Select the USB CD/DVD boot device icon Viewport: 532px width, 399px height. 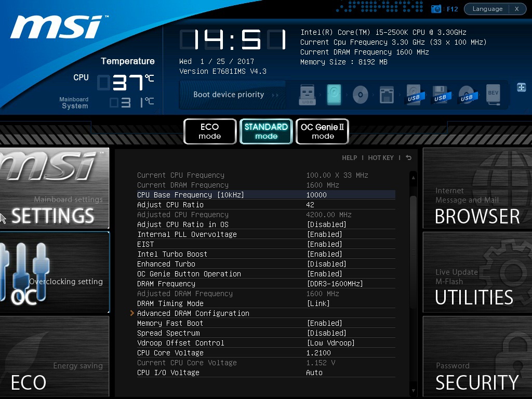click(x=467, y=95)
